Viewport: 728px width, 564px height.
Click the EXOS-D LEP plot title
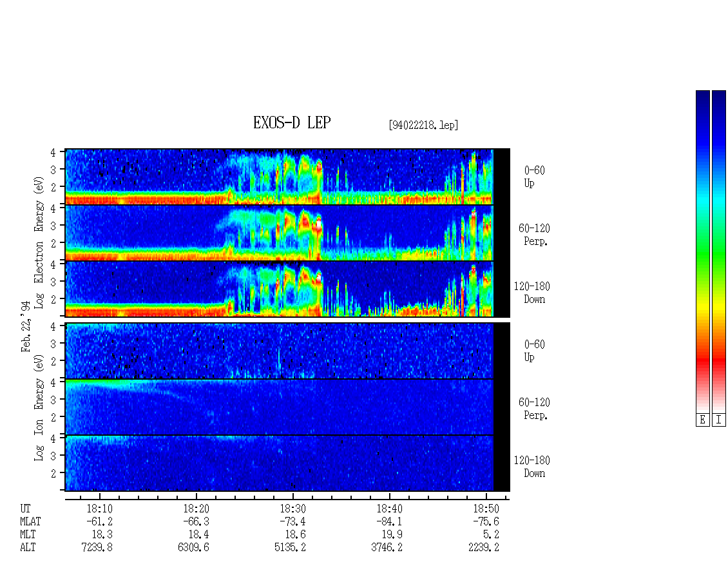pos(292,122)
